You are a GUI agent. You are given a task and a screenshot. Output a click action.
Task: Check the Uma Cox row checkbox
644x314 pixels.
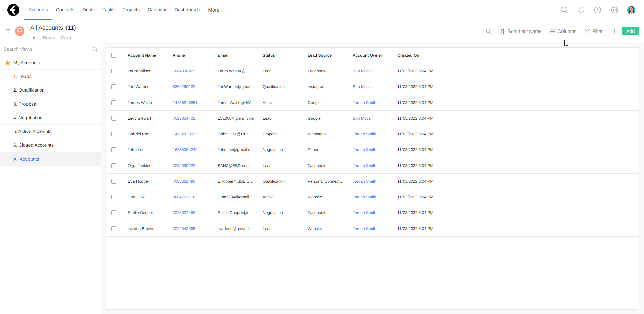[114, 197]
